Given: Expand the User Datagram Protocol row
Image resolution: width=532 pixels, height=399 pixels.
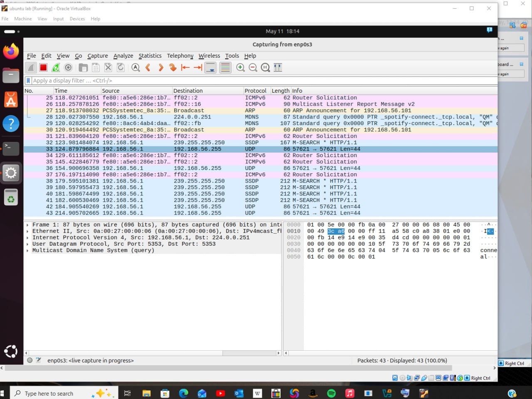Looking at the screenshot, I should tap(27, 244).
